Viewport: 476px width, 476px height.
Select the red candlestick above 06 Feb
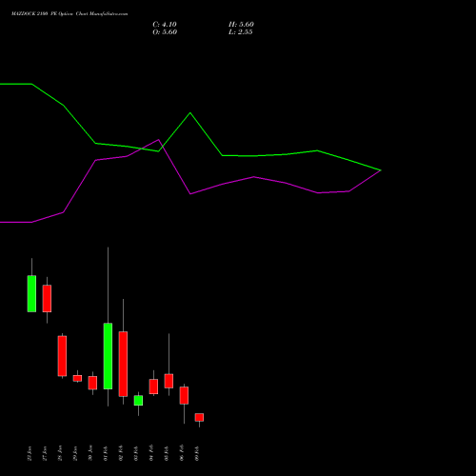tap(184, 395)
